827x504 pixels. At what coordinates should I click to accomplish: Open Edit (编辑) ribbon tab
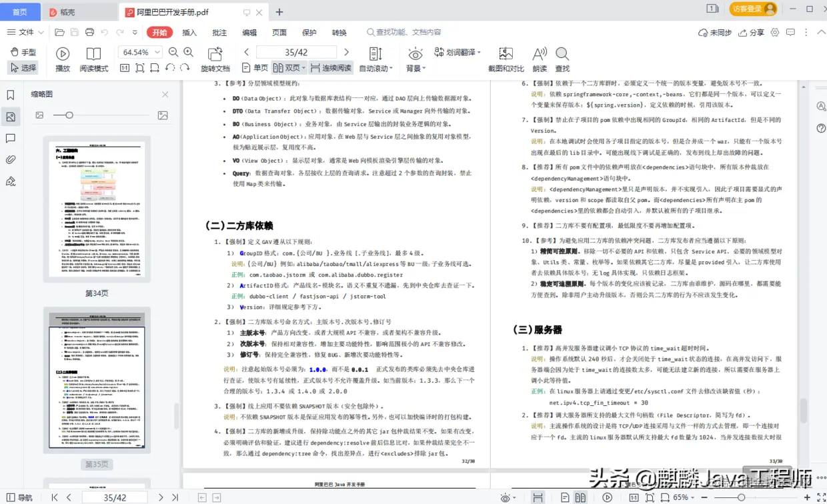coord(249,32)
